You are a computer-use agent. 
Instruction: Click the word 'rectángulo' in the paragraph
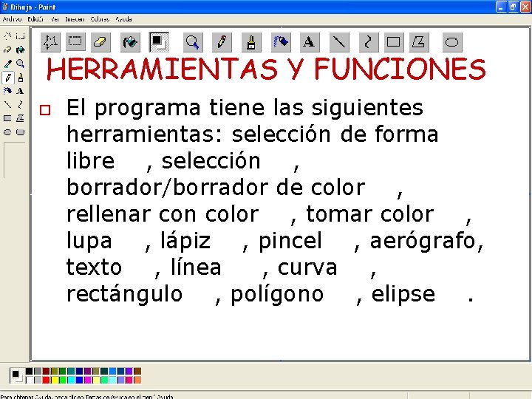pyautogui.click(x=125, y=294)
